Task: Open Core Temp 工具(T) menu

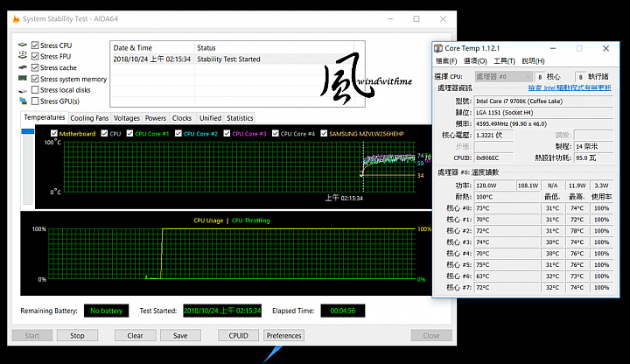Action: (x=504, y=61)
